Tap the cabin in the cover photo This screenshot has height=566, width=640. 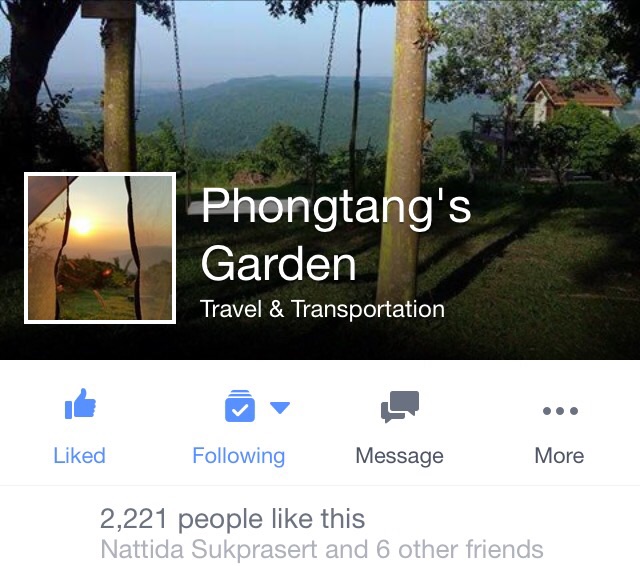click(x=573, y=100)
